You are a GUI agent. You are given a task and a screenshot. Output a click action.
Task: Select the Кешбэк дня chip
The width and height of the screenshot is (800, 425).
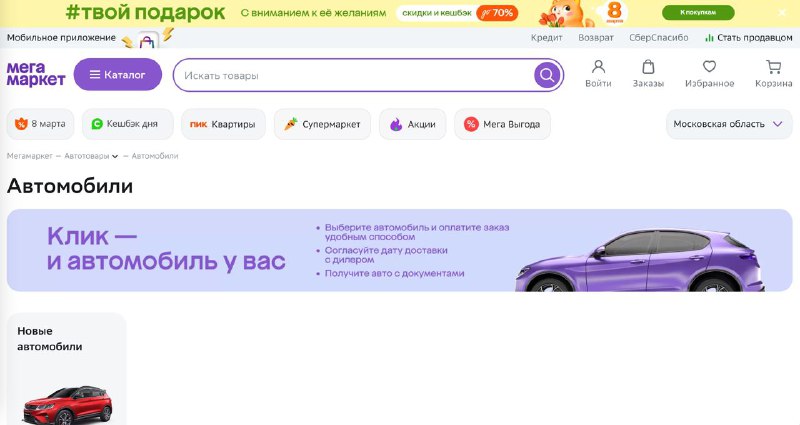[x=128, y=124]
